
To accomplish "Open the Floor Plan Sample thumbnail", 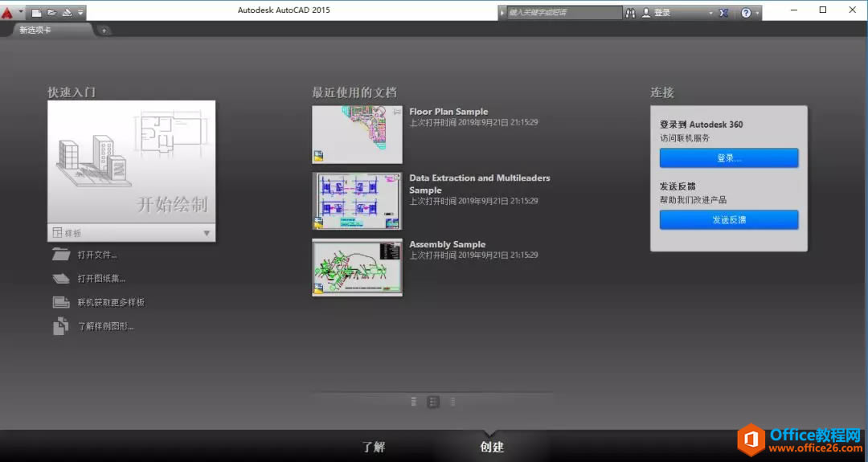I will (x=357, y=134).
